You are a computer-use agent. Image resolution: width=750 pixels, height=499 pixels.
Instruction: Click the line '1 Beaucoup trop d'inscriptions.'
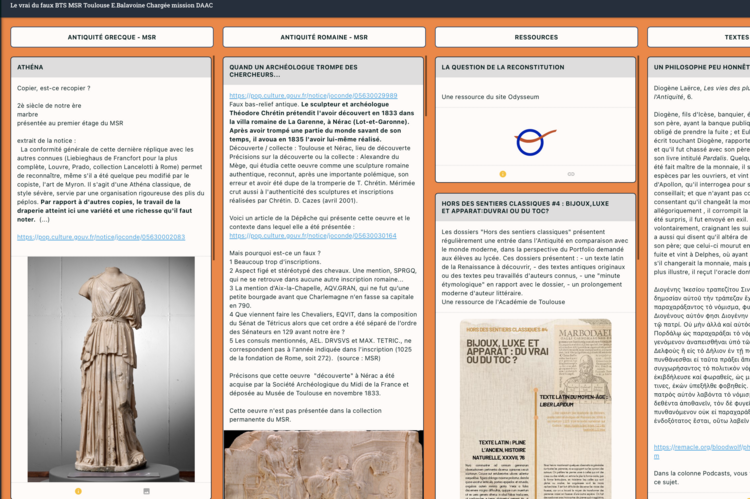click(x=275, y=262)
